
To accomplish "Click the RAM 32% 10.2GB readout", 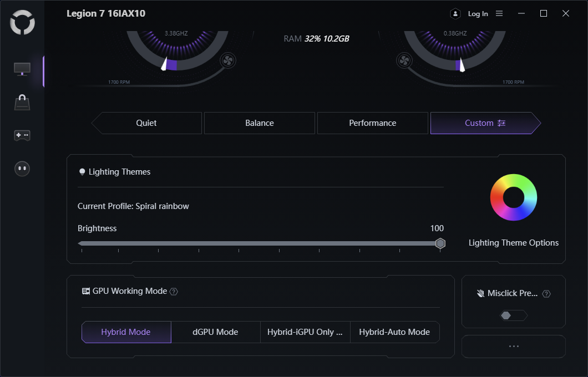I will (317, 39).
